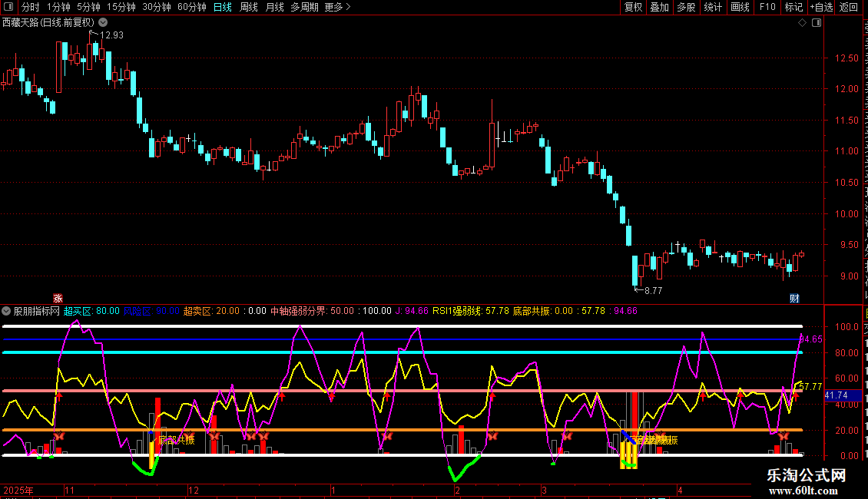
Task: Open F10 company information
Action: pos(767,7)
